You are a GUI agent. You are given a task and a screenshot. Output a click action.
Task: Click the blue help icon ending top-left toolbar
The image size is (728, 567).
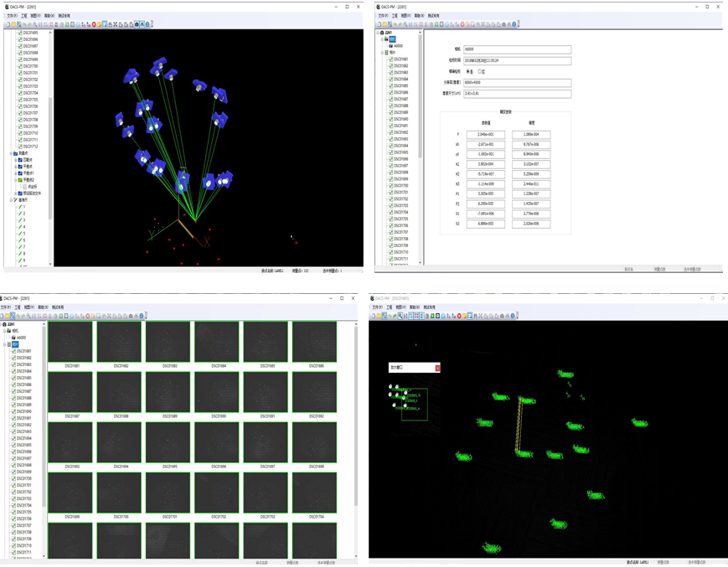[147, 24]
